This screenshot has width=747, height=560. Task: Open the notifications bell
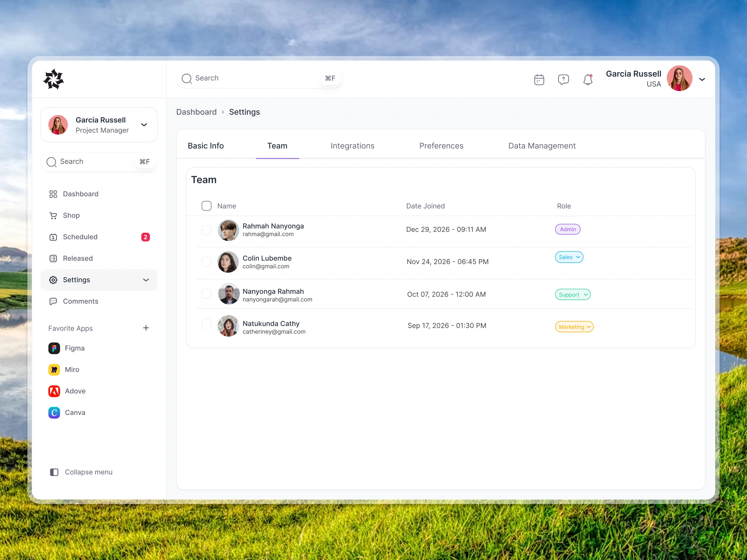pos(588,80)
